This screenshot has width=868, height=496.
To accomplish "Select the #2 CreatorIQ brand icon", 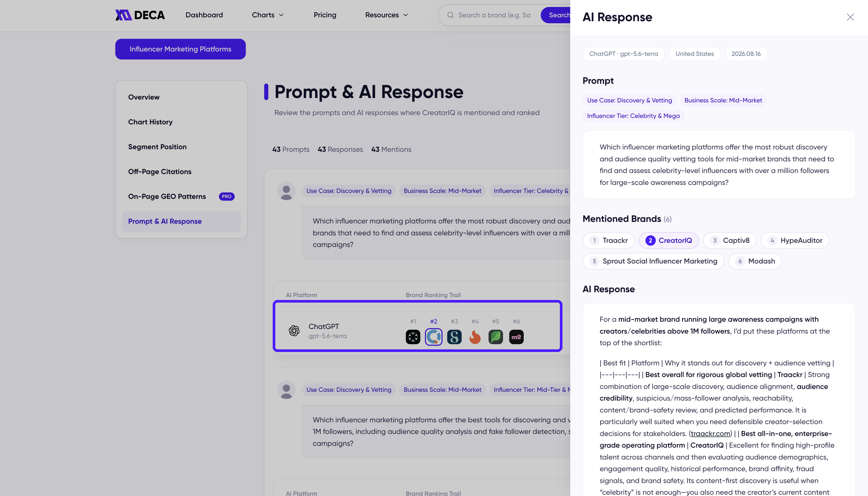I will 434,337.
